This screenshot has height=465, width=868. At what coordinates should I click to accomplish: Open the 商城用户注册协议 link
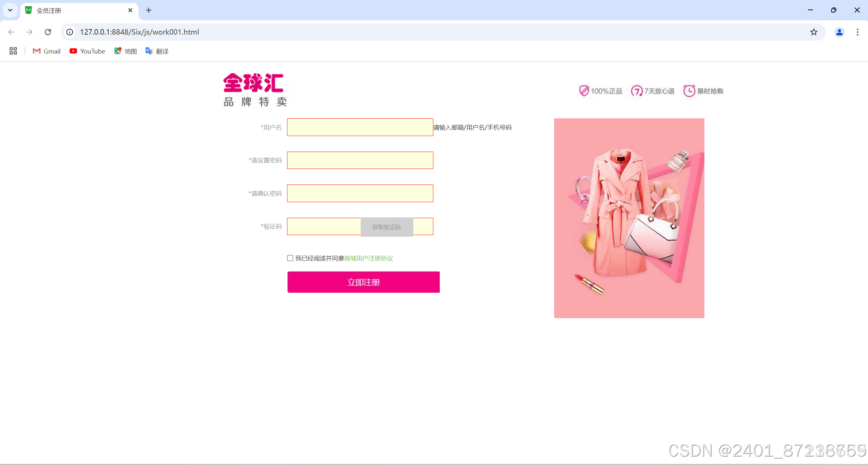pyautogui.click(x=369, y=258)
